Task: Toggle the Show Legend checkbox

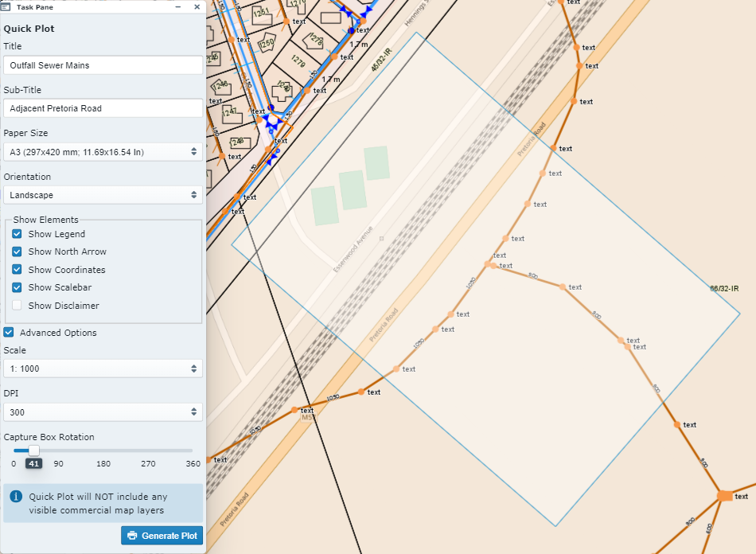Action: point(17,234)
